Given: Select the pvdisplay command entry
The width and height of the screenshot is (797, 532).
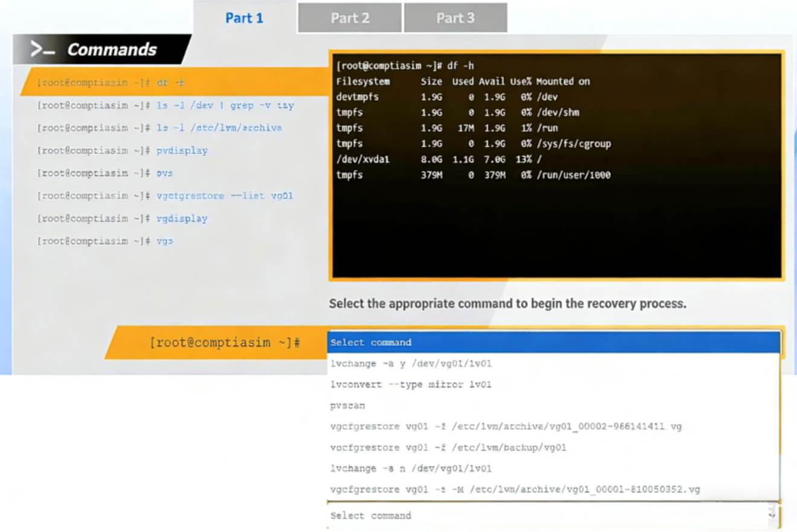Looking at the screenshot, I should (181, 150).
